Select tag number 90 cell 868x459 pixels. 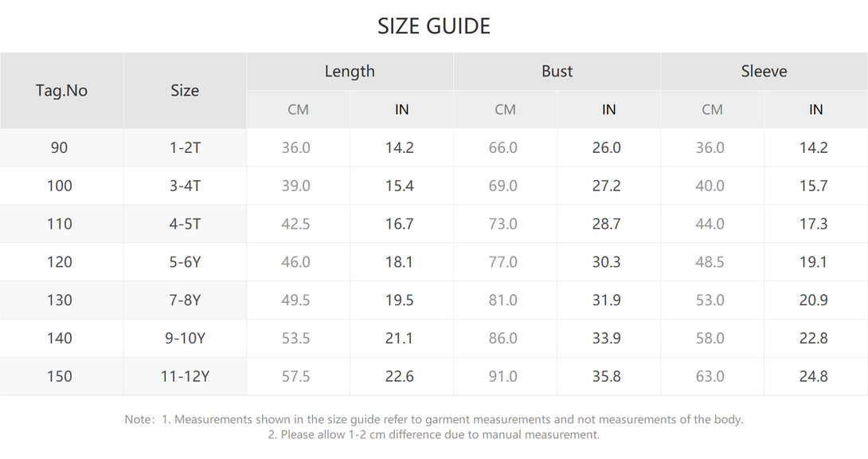pyautogui.click(x=61, y=148)
